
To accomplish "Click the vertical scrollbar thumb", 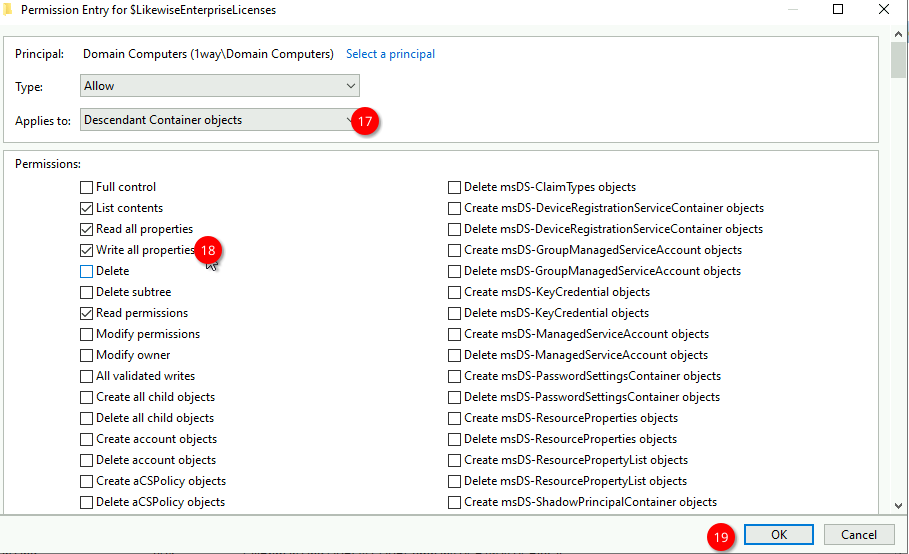I will 898,60.
